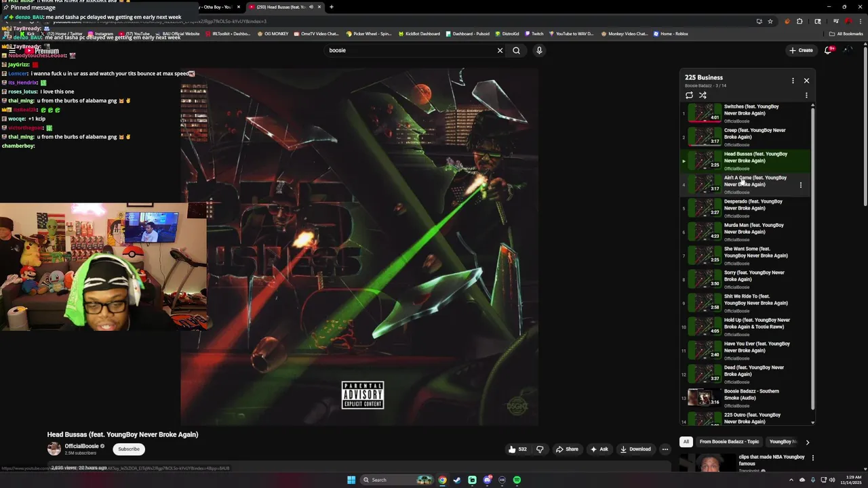Click the Windows taskbar Search box
The image size is (868, 488).
[396, 480]
